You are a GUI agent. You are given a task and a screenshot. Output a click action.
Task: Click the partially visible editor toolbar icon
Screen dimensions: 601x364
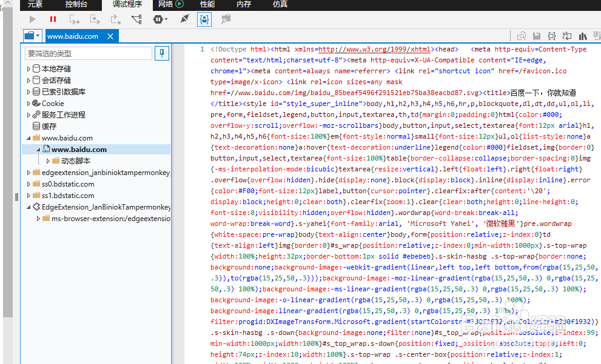click(x=597, y=36)
